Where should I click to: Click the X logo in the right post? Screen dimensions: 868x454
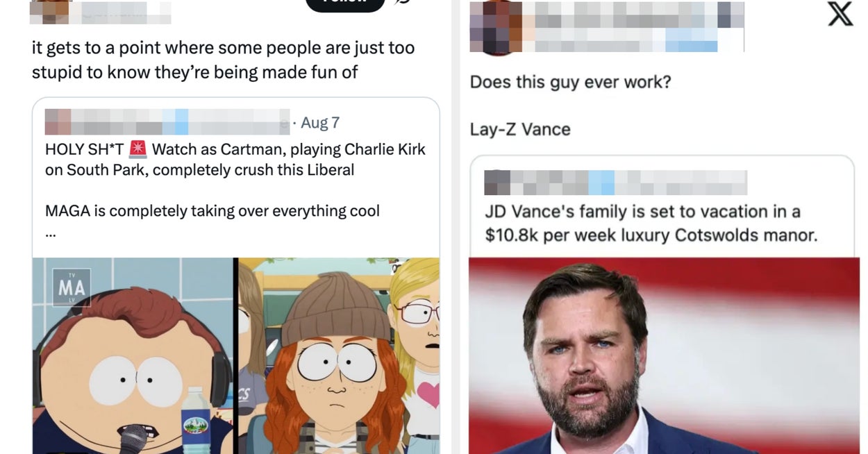(x=840, y=13)
